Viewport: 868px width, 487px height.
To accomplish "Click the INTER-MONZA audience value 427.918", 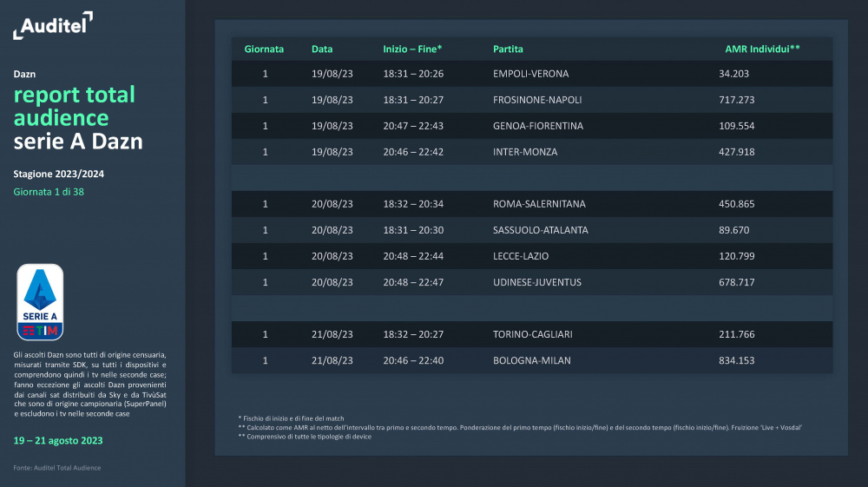I will tap(736, 152).
